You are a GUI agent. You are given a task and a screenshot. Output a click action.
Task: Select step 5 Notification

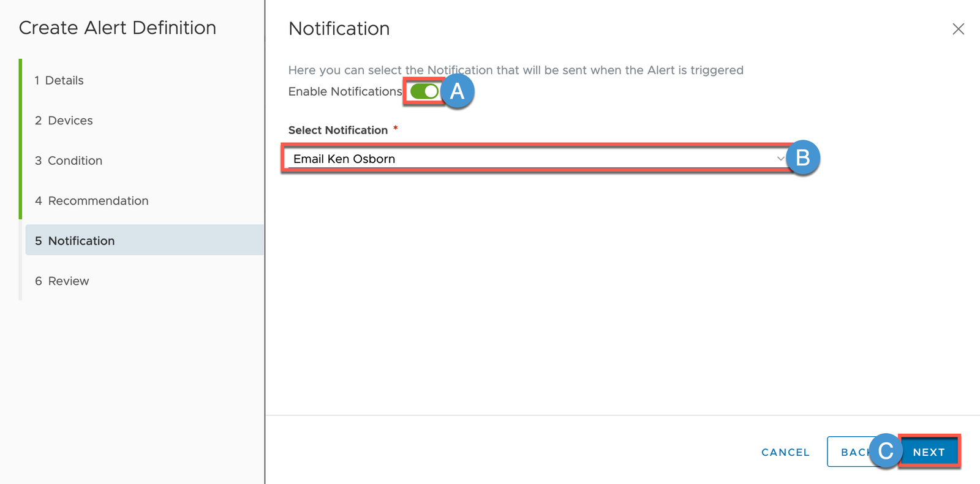[x=75, y=241]
